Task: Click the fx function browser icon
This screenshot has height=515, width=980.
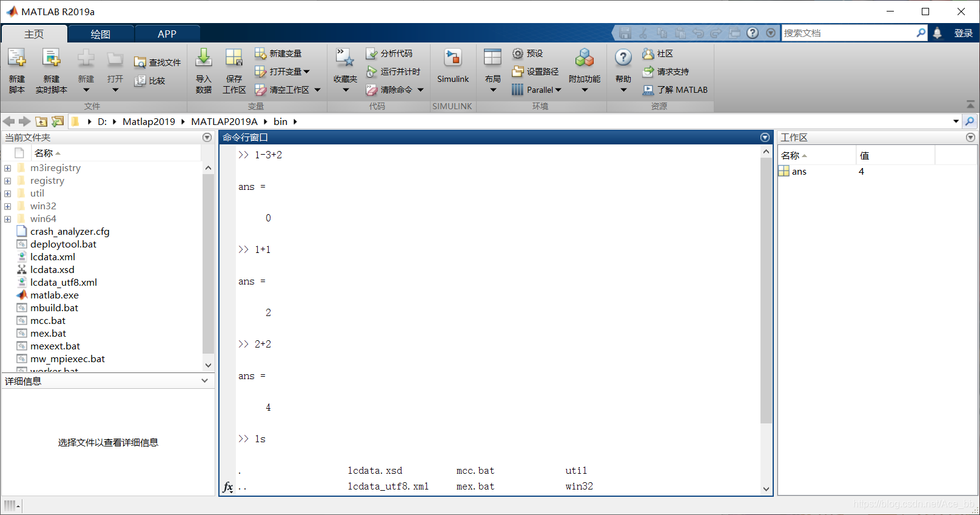Action: pos(228,486)
